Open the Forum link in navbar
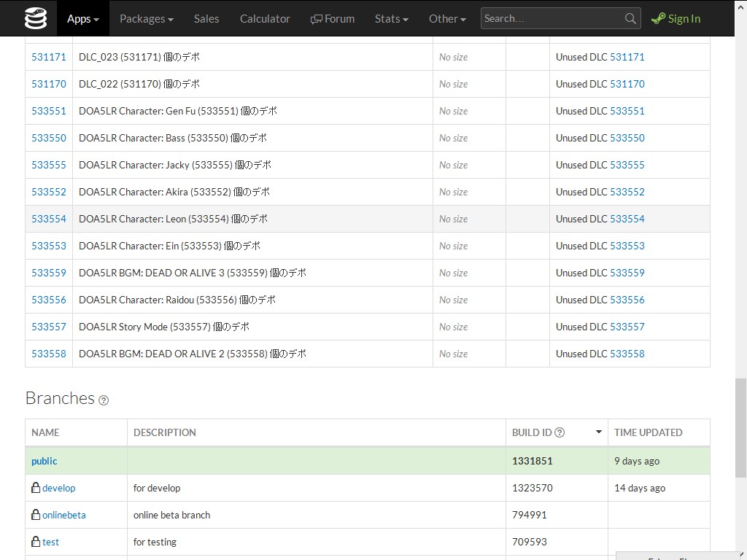The width and height of the screenshot is (747, 560). pos(333,19)
